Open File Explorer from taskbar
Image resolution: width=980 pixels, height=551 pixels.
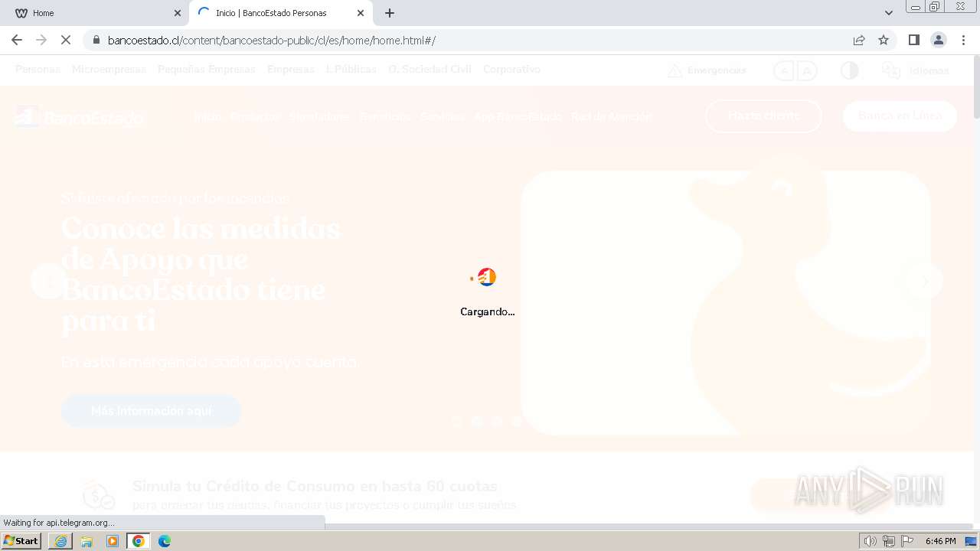point(87,541)
